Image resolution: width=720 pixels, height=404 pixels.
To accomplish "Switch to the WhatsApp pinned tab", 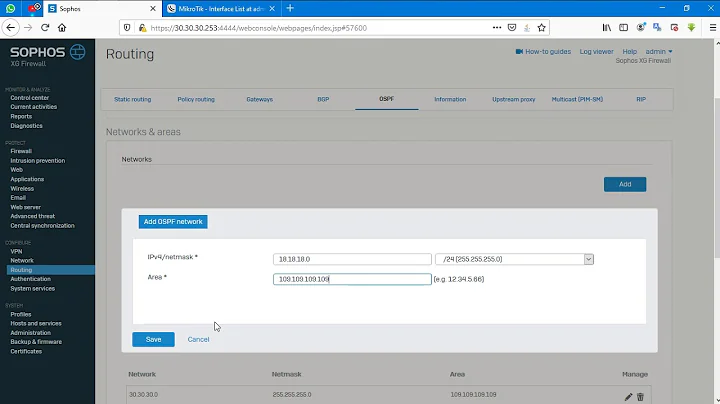I will pyautogui.click(x=10, y=8).
